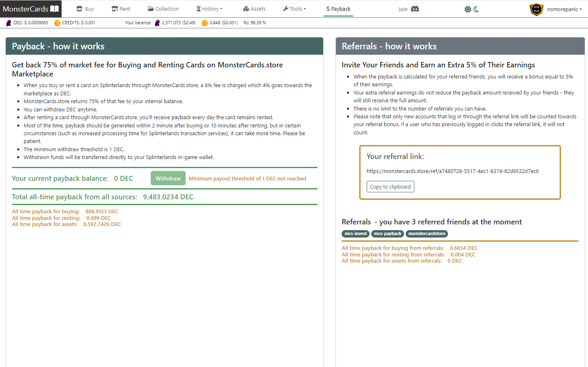Click the Discord icon next to Join
Image resolution: width=588 pixels, height=367 pixels.
pyautogui.click(x=415, y=9)
